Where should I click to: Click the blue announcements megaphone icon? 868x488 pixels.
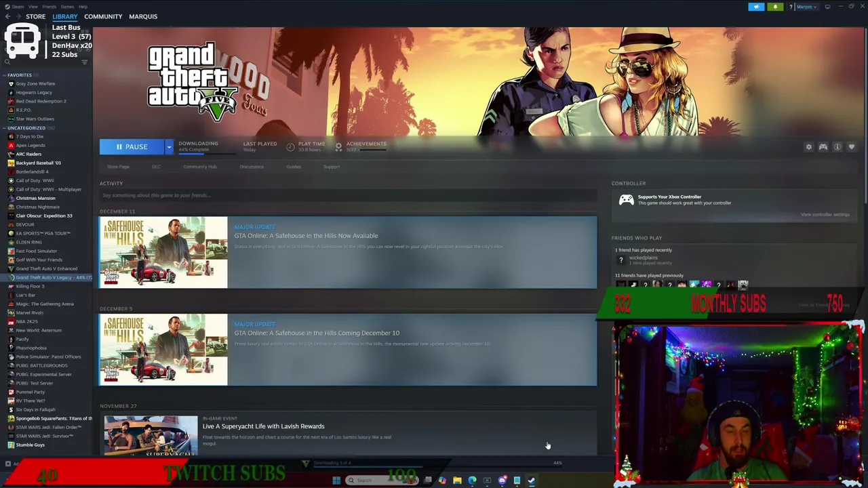click(x=756, y=7)
